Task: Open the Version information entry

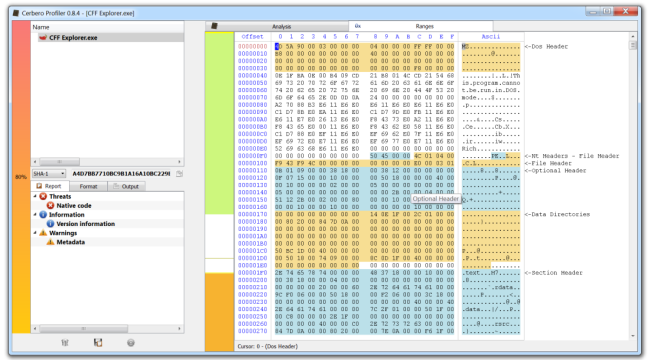Action: (85, 224)
